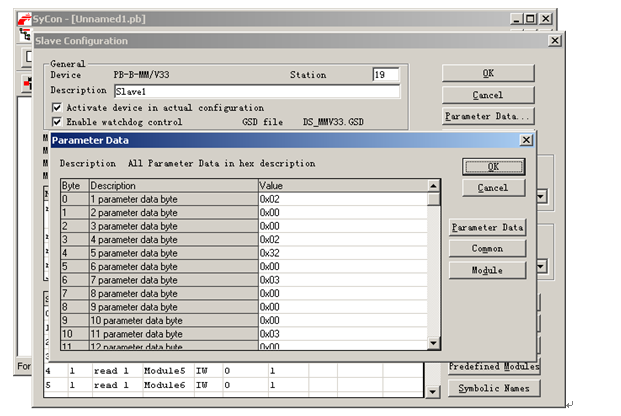Viewport: 621px width, 416px height.
Task: Open dropdown arrow right of Parameter Data Cancel
Action: coord(541,196)
